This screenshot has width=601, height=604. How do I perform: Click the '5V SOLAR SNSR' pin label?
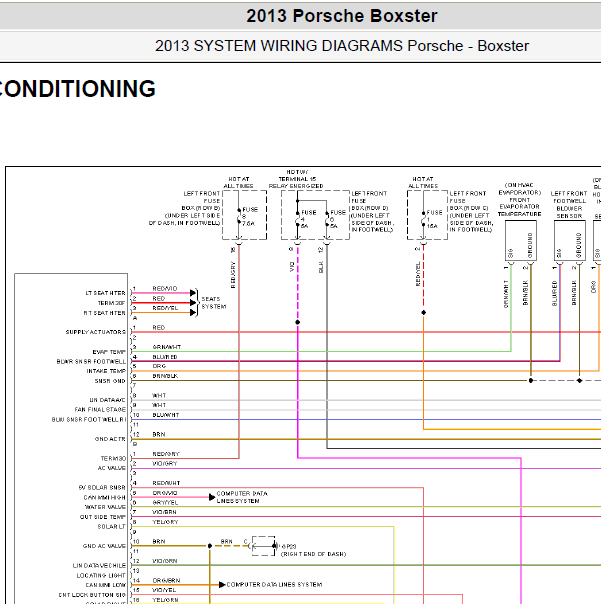click(x=102, y=488)
